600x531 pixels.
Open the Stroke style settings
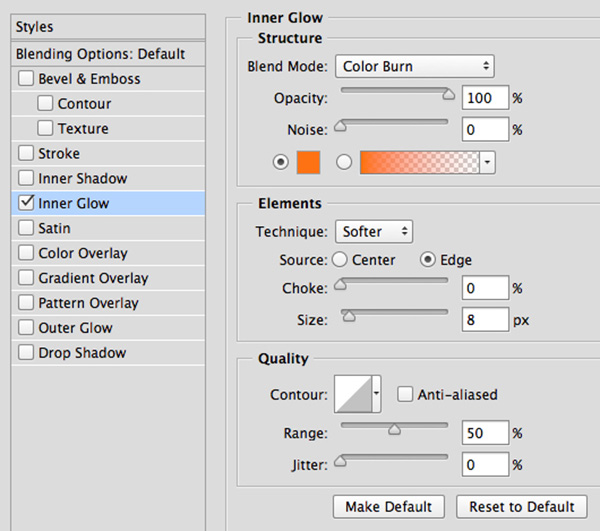(59, 154)
